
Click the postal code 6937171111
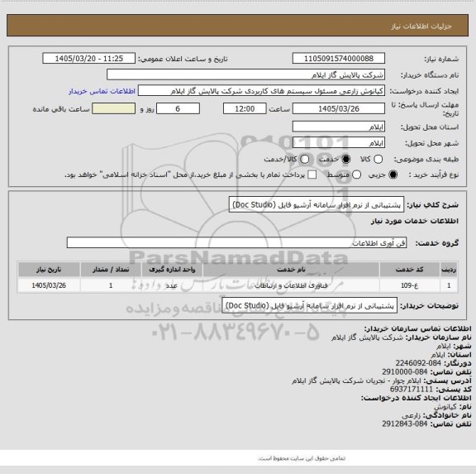pos(412,390)
